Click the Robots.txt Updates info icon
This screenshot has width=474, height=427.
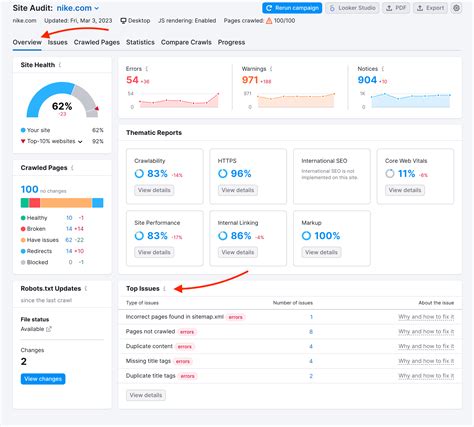coord(86,288)
